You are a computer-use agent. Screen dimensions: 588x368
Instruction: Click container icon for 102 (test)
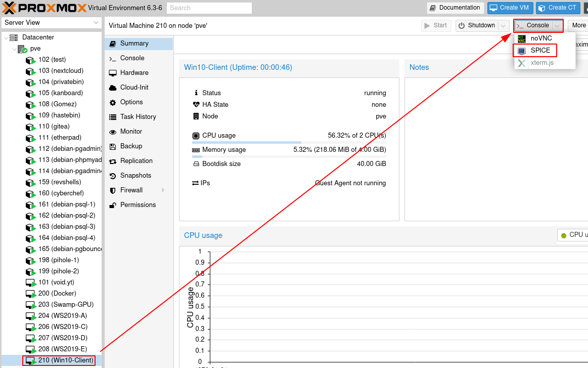(x=31, y=60)
